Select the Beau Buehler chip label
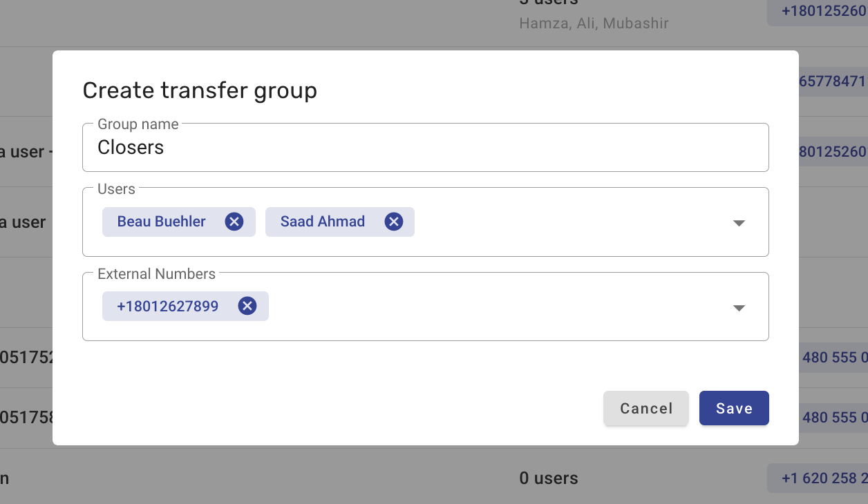 click(x=162, y=222)
